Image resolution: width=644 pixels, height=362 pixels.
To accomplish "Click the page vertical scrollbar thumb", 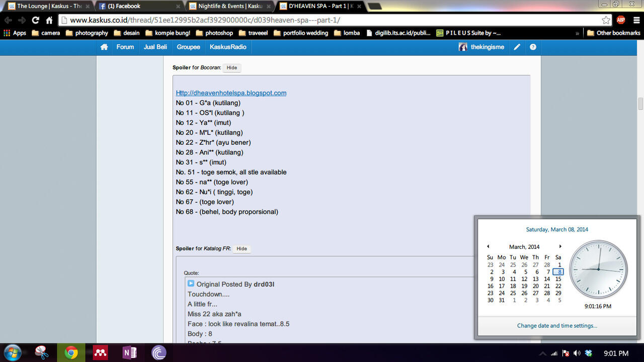I will (640, 104).
